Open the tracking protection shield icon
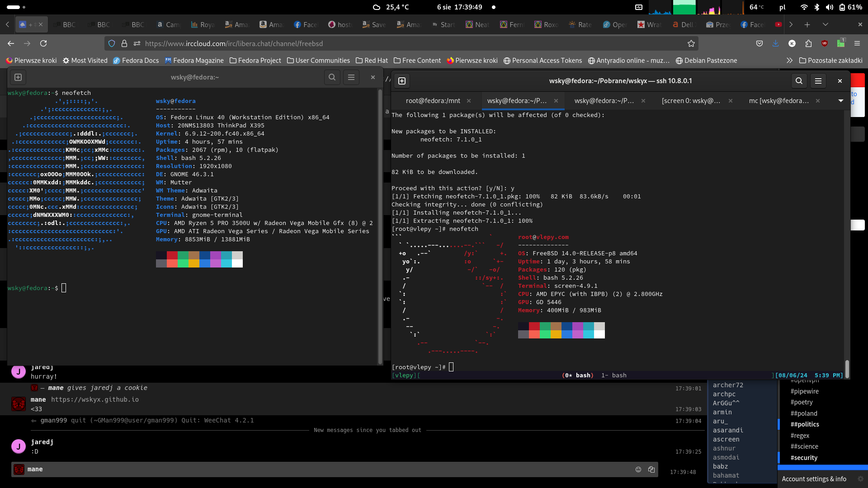Screen dimensions: 868x488 pos(112,43)
